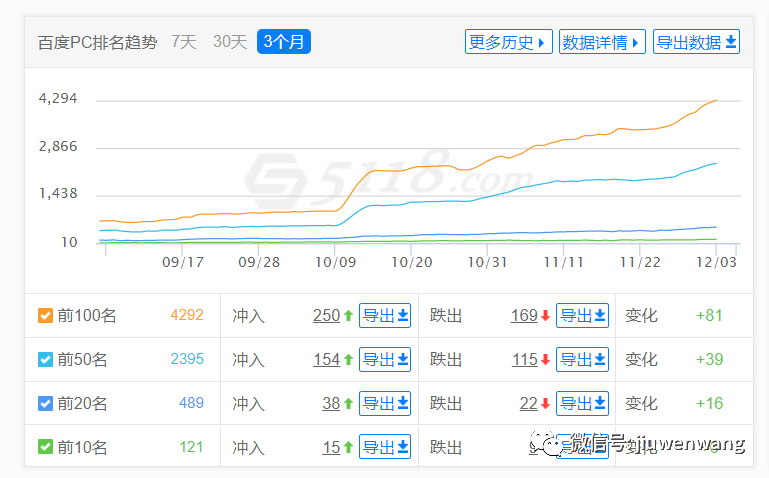This screenshot has width=769, height=478.
Task: Select the 3个月 range tab
Action: click(x=284, y=42)
